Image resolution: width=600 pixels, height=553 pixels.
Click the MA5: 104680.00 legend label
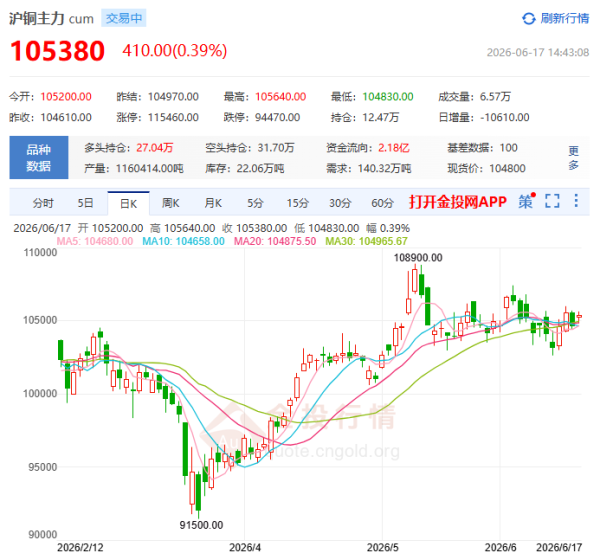(95, 241)
